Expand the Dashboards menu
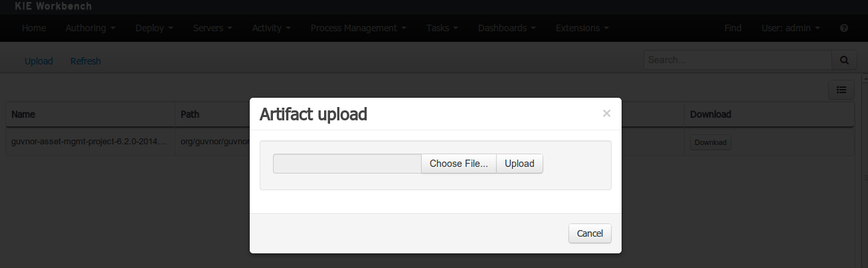 (x=507, y=28)
